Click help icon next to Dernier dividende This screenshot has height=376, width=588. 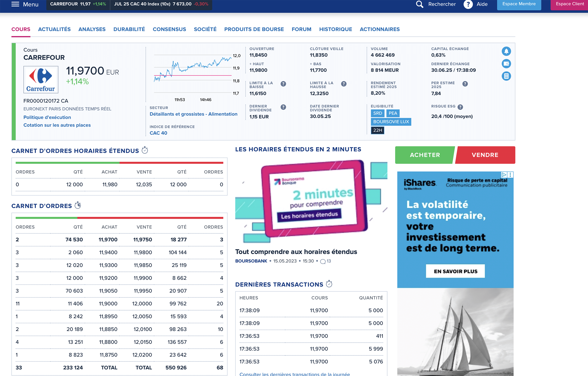point(283,107)
